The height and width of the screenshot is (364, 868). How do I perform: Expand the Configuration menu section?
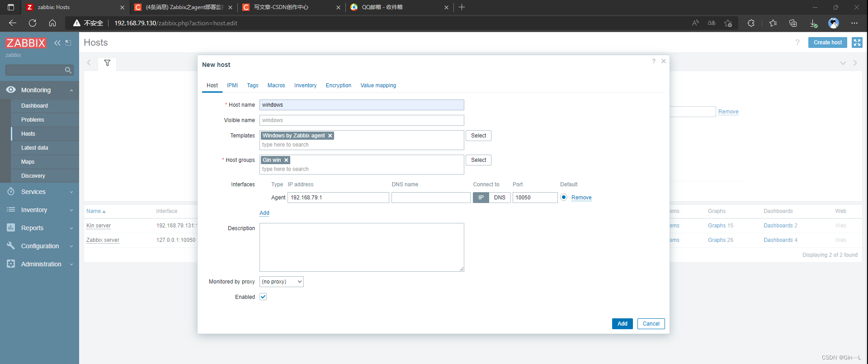point(40,246)
